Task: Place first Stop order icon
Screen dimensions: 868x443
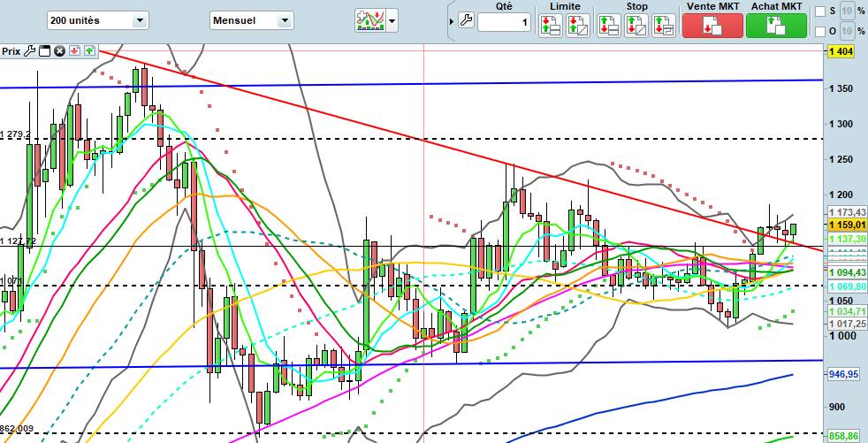Action: [609, 26]
